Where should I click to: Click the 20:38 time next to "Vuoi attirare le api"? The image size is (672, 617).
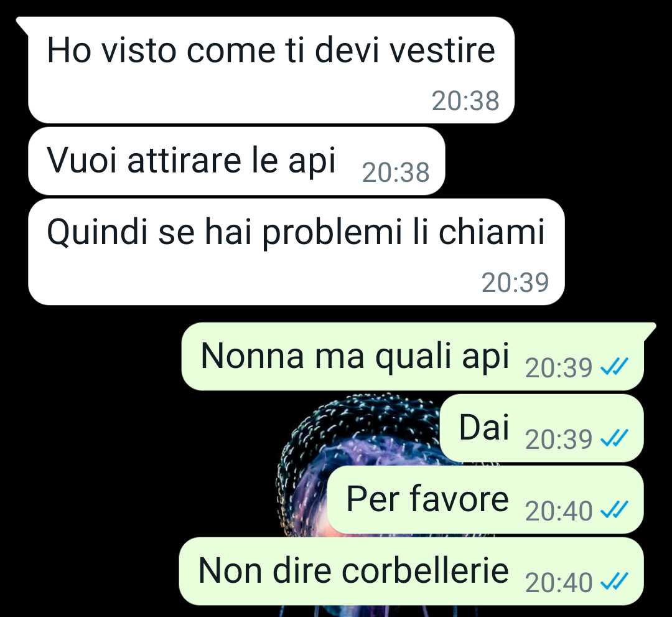396,173
